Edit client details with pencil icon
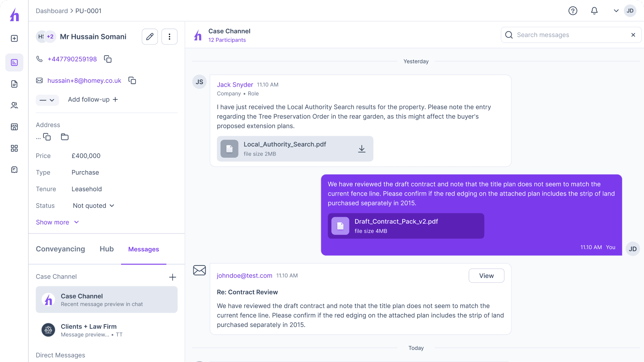 tap(150, 37)
